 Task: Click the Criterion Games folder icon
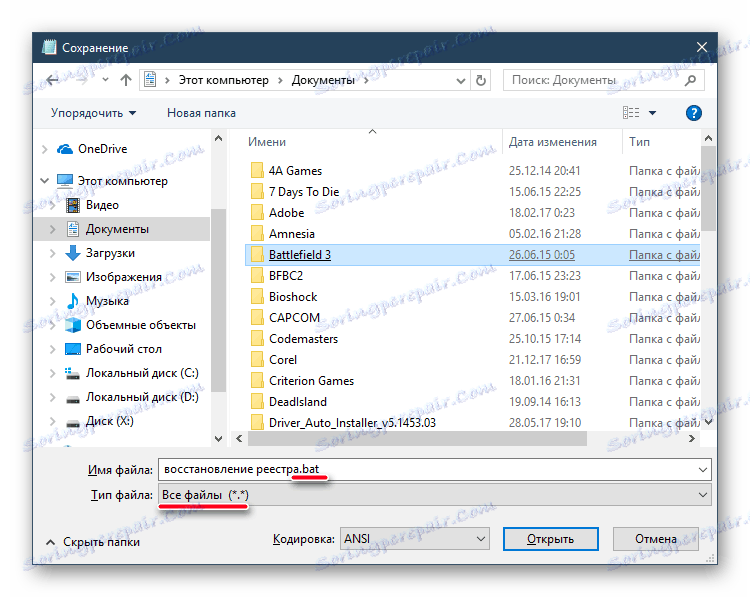pos(257,381)
